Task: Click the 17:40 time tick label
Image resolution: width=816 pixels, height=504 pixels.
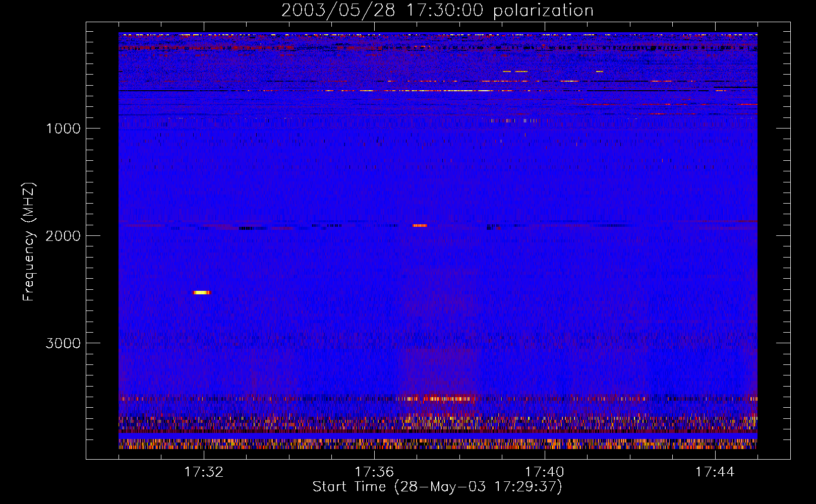Action: 545,472
